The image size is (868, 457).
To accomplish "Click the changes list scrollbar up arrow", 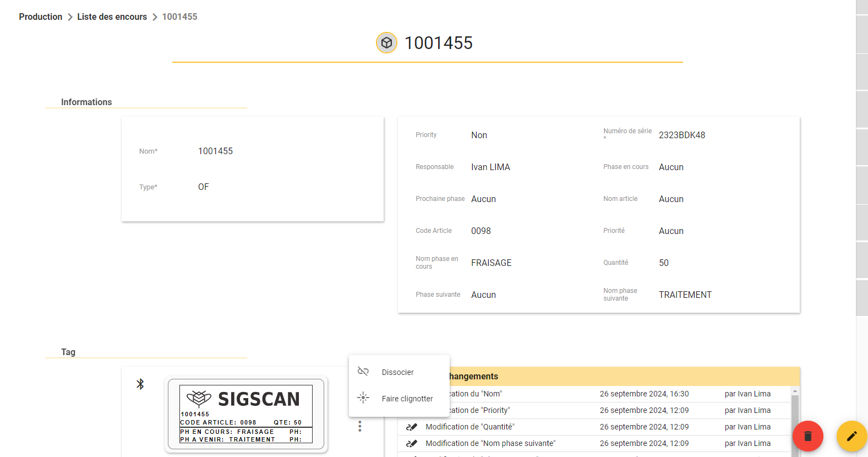I will click(795, 391).
